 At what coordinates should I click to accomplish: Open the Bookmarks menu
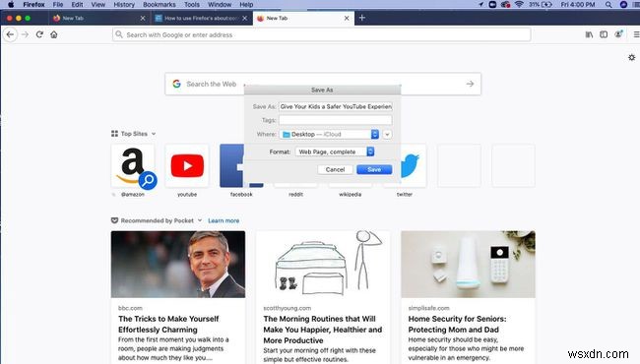coord(160,5)
